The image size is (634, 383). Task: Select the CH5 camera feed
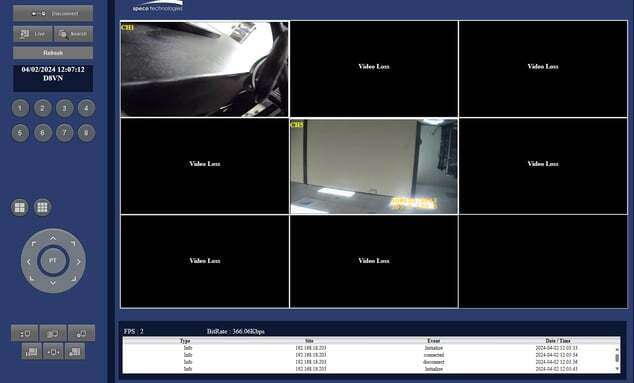(x=374, y=166)
